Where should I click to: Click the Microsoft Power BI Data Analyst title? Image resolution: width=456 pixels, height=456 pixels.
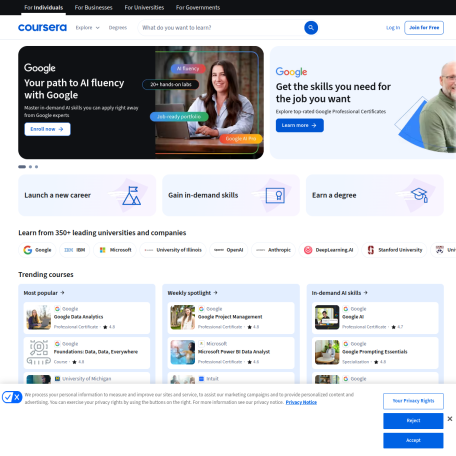point(234,352)
